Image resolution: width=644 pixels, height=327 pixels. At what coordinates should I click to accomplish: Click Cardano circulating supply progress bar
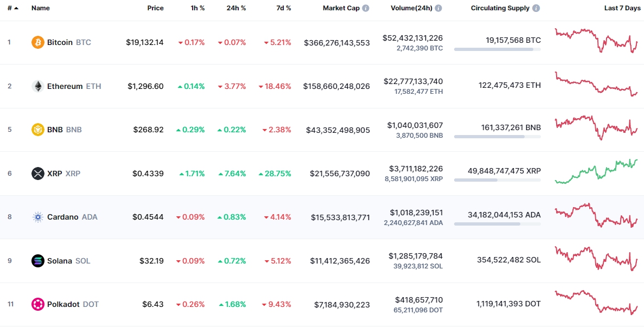coord(498,224)
